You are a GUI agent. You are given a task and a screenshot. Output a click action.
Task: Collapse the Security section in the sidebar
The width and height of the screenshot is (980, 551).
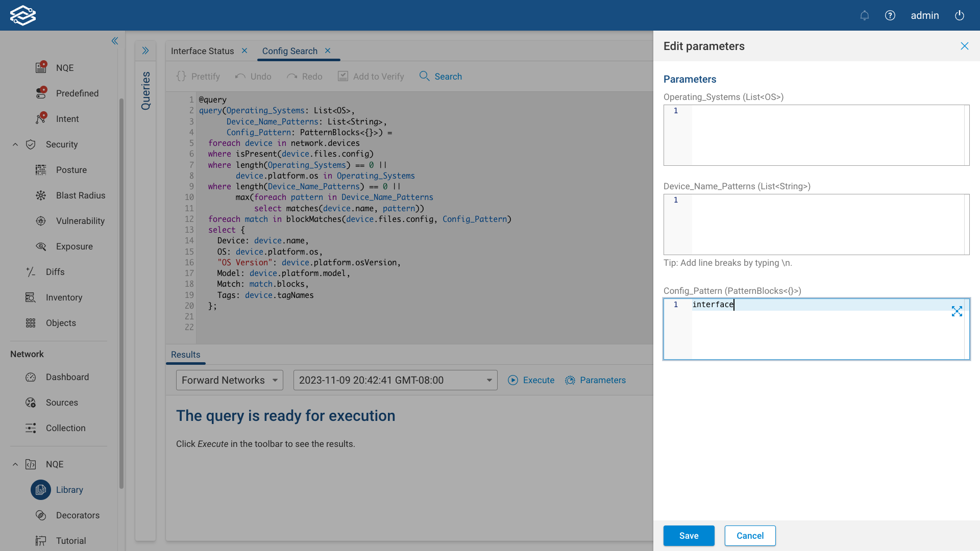click(x=15, y=144)
